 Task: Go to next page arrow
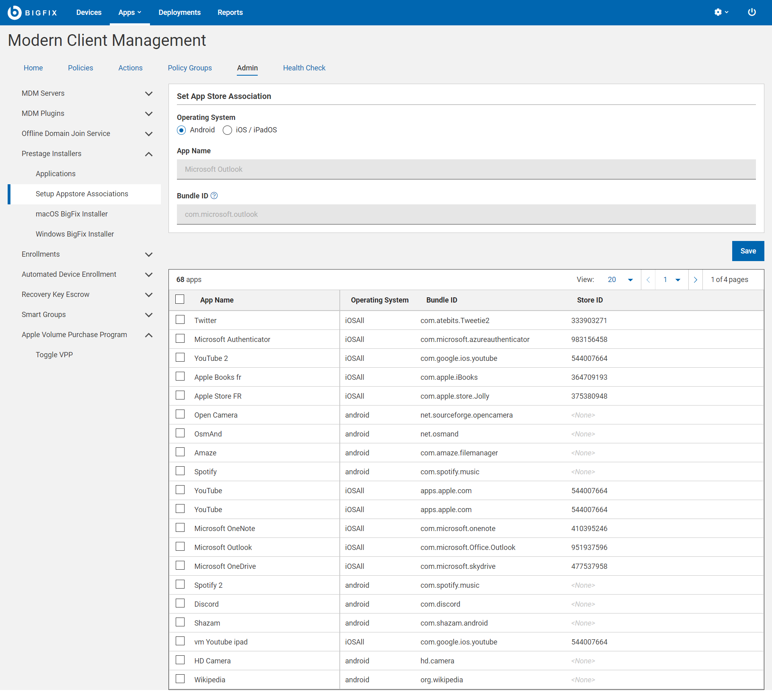click(x=695, y=280)
